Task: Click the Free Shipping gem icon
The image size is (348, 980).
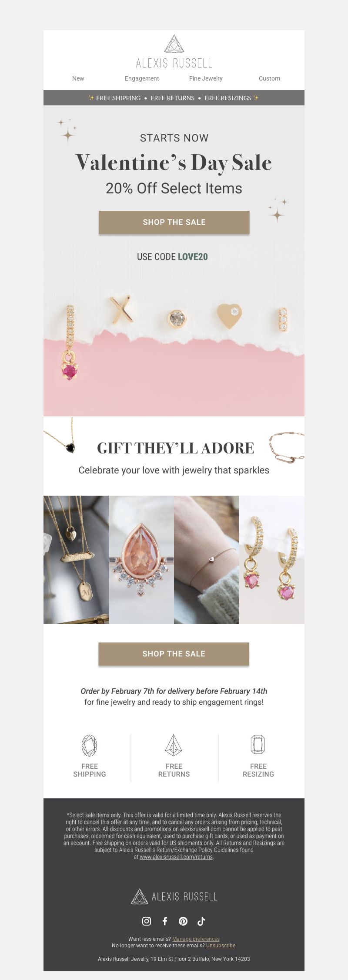Action: (90, 745)
